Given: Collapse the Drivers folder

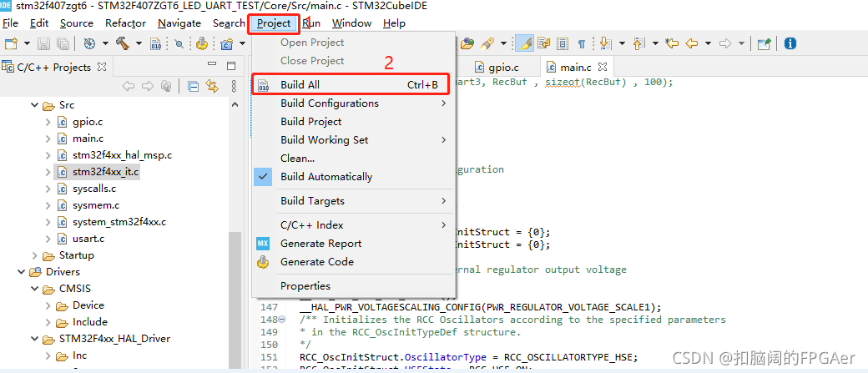Looking at the screenshot, I should click(22, 272).
